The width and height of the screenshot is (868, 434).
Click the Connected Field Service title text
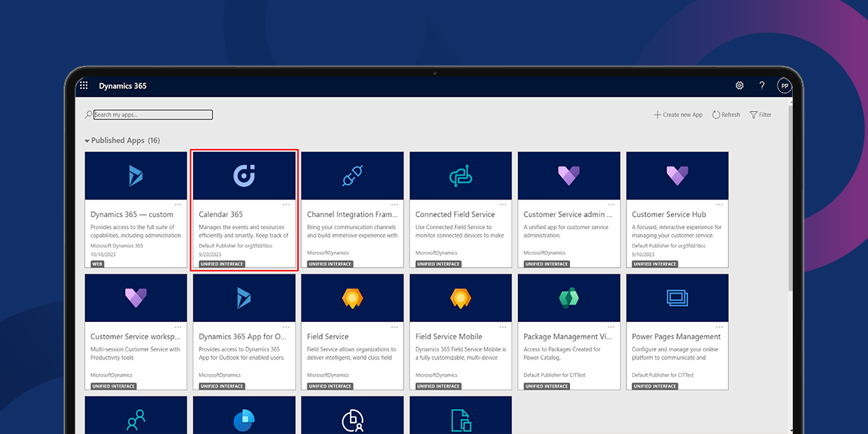click(x=455, y=214)
